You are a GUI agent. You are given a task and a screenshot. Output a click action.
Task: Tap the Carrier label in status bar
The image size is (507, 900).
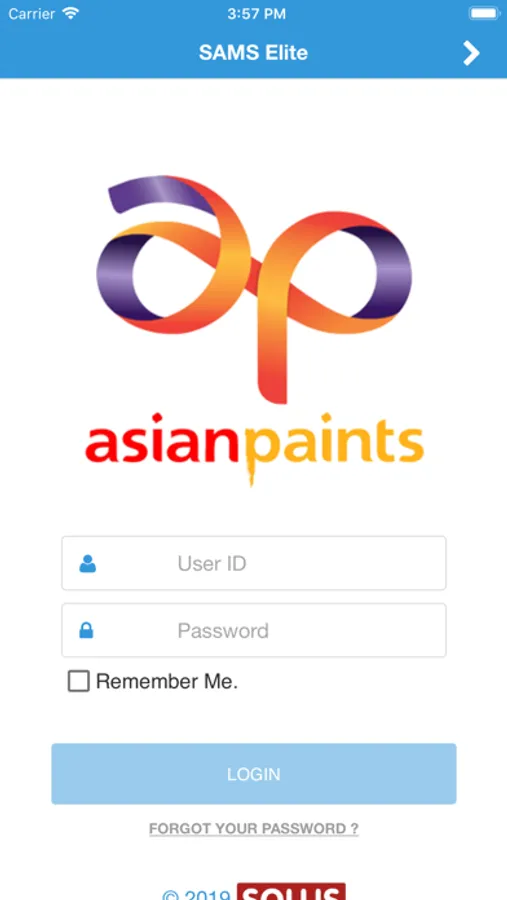pos(32,14)
